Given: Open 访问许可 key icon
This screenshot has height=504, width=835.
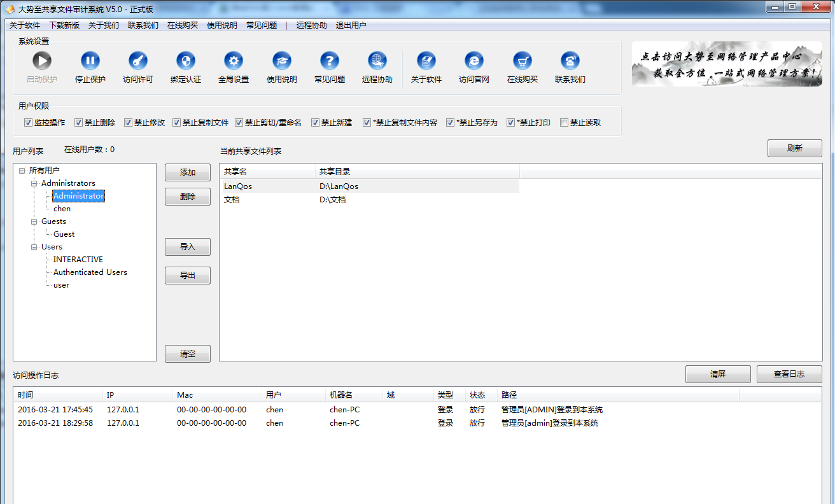Looking at the screenshot, I should 138,61.
